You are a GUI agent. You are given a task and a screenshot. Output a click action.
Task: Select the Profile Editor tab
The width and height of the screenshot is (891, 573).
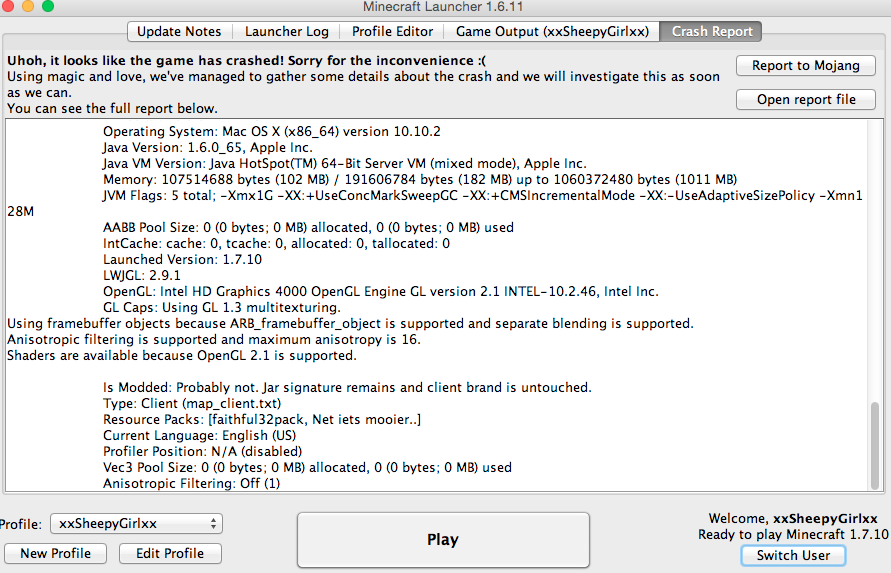tap(392, 31)
